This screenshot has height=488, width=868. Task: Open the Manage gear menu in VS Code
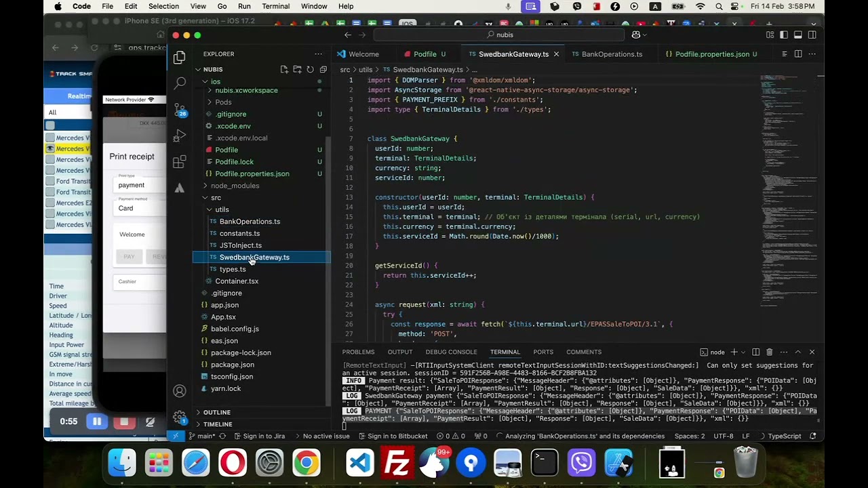[x=180, y=417]
